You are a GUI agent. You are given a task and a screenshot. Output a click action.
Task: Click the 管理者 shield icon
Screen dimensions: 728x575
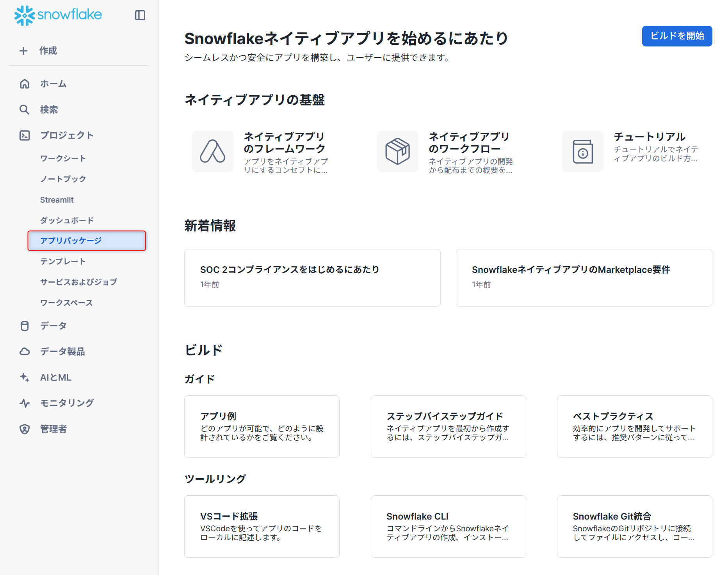pyautogui.click(x=25, y=429)
